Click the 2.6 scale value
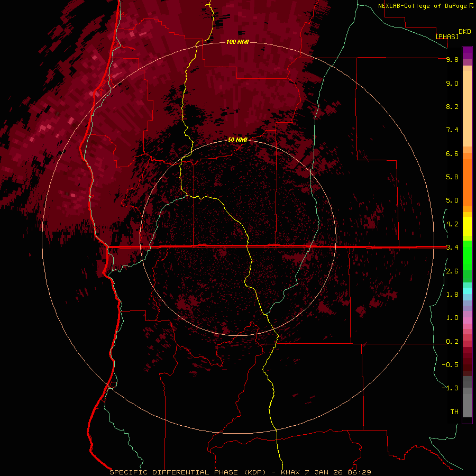 pos(452,271)
